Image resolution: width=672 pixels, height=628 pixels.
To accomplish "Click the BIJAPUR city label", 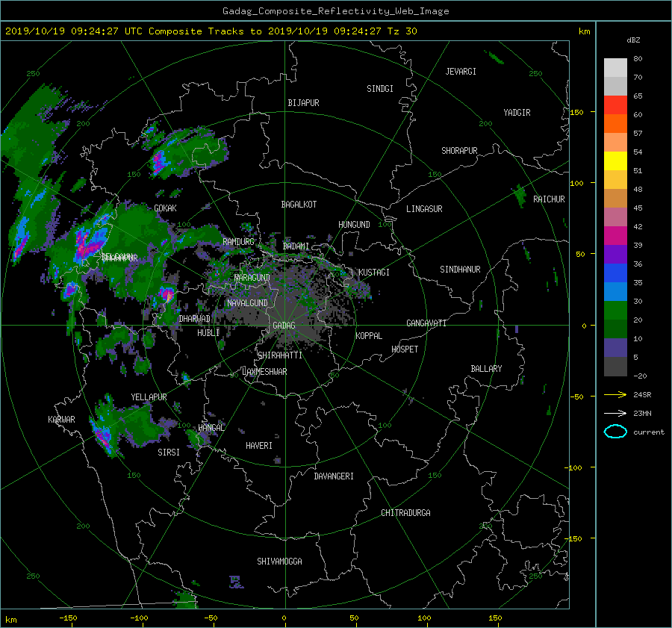I will (x=303, y=103).
